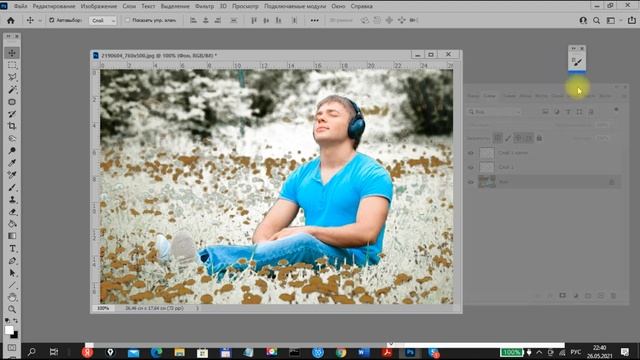Reset default colors small icon
The height and width of the screenshot is (360, 640).
click(7, 321)
